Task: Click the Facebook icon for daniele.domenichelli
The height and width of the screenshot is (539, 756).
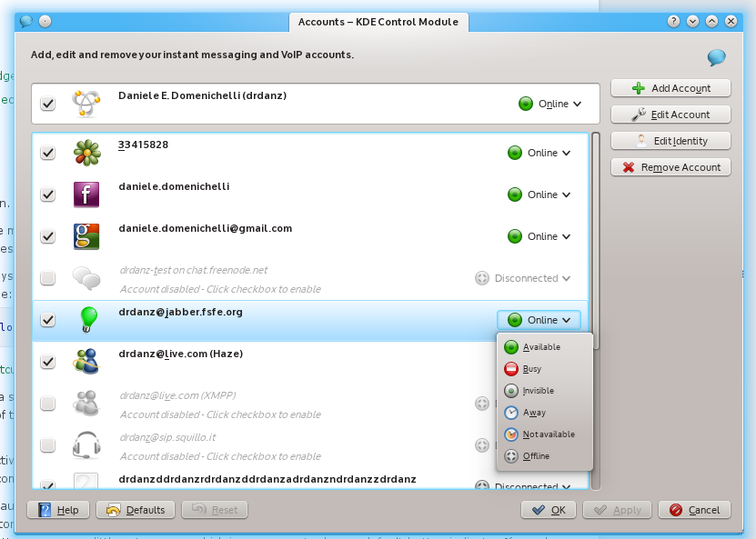Action: [86, 195]
